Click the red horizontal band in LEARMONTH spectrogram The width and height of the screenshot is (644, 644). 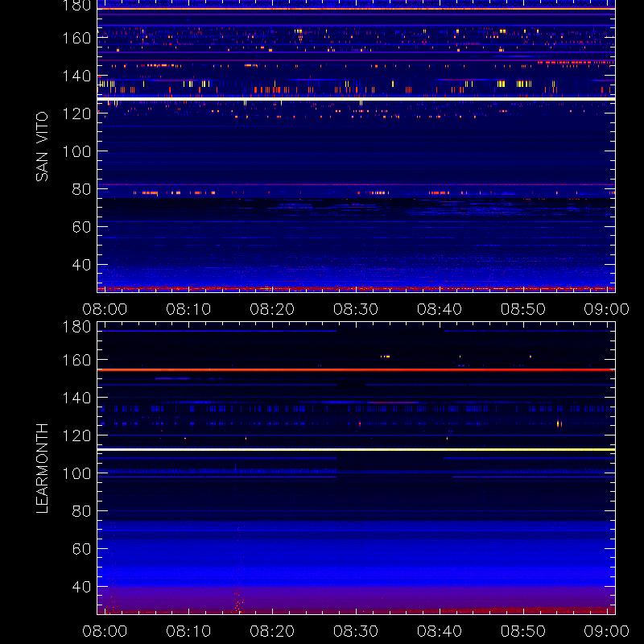point(356,370)
